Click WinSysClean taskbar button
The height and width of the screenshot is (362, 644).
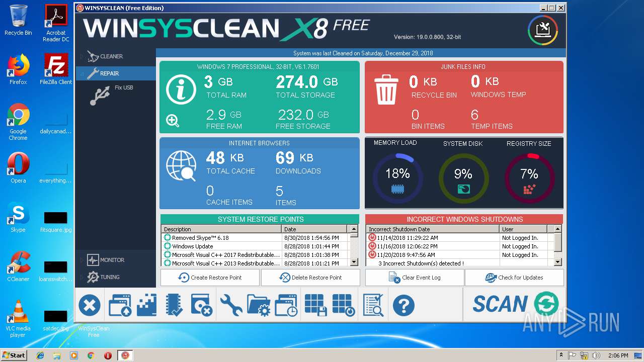point(125,355)
